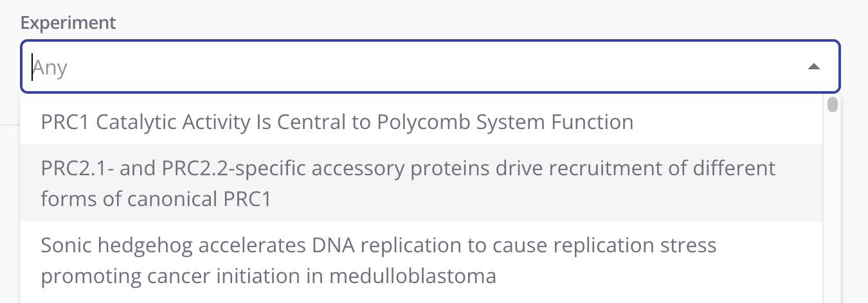868x303 pixels.
Task: Pick the first experiment in the list
Action: [337, 122]
